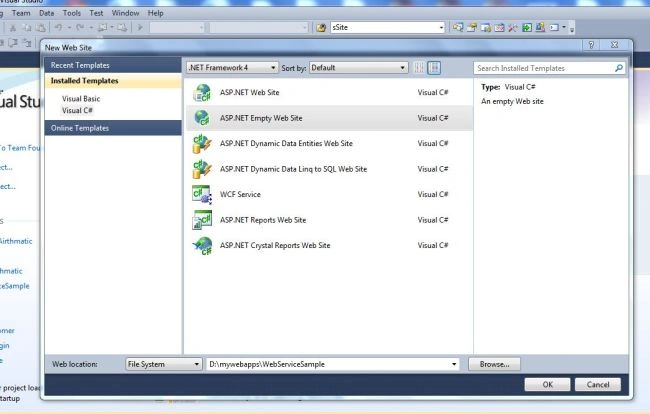650x414 pixels.
Task: Select ASP.NET Dynamic Data Linq to SQL template
Action: 330,169
